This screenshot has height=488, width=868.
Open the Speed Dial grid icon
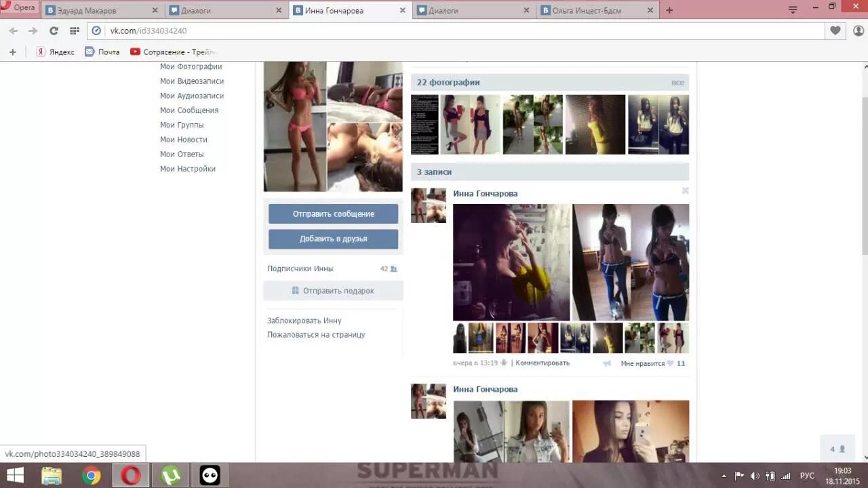click(75, 30)
